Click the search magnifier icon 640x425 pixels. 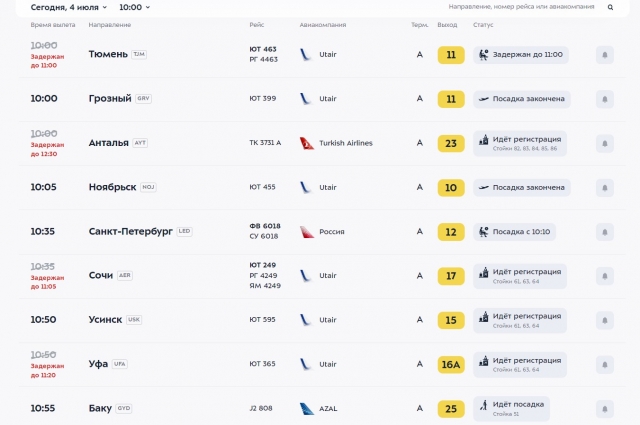611,7
